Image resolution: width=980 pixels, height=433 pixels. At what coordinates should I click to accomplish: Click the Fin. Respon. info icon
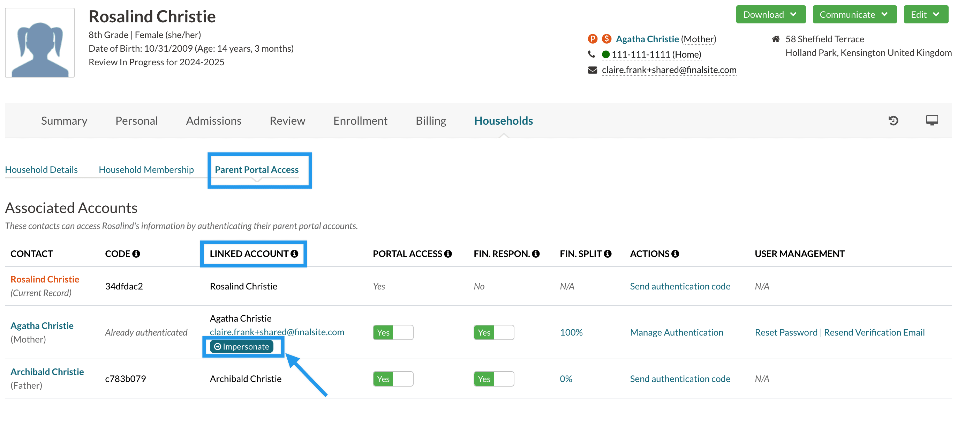coord(536,254)
